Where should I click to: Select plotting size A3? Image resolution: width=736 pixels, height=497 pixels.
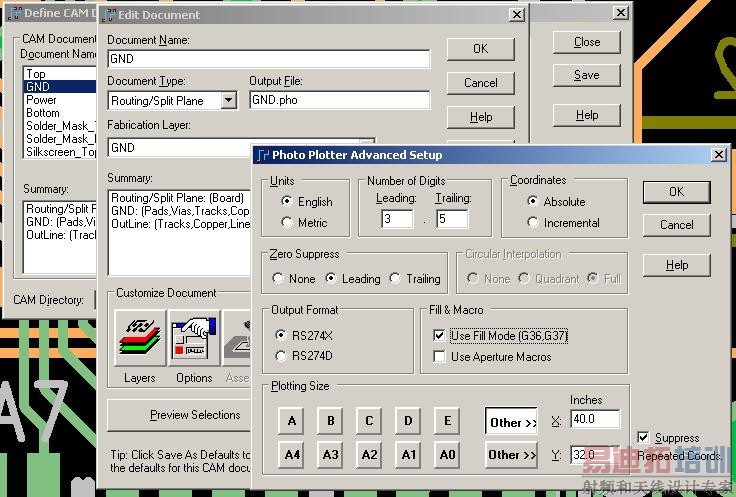click(x=330, y=455)
